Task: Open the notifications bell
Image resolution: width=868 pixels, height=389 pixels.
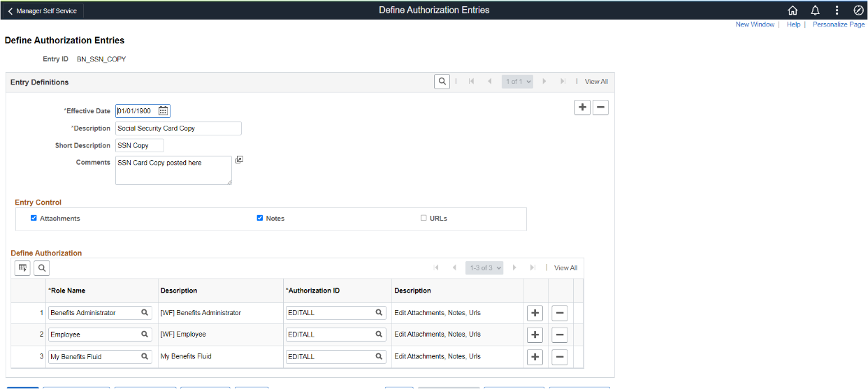Action: click(x=815, y=10)
